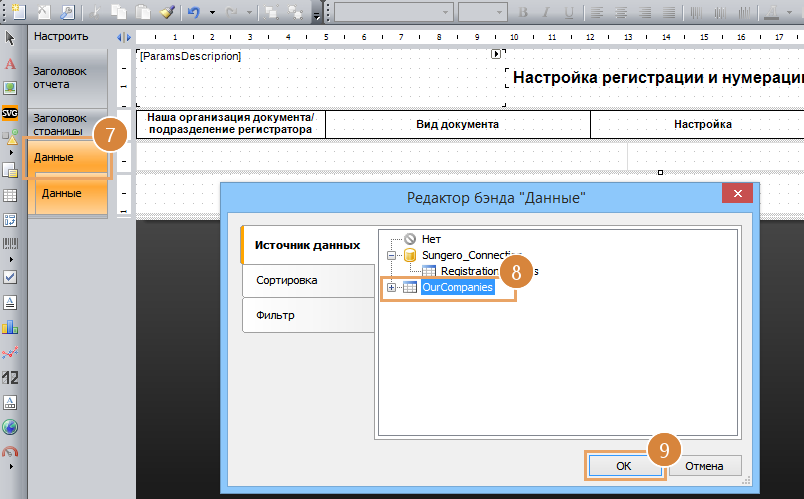Screen dimensions: 804x499
Task: Click the undo button in the toolbar
Action: [x=194, y=13]
